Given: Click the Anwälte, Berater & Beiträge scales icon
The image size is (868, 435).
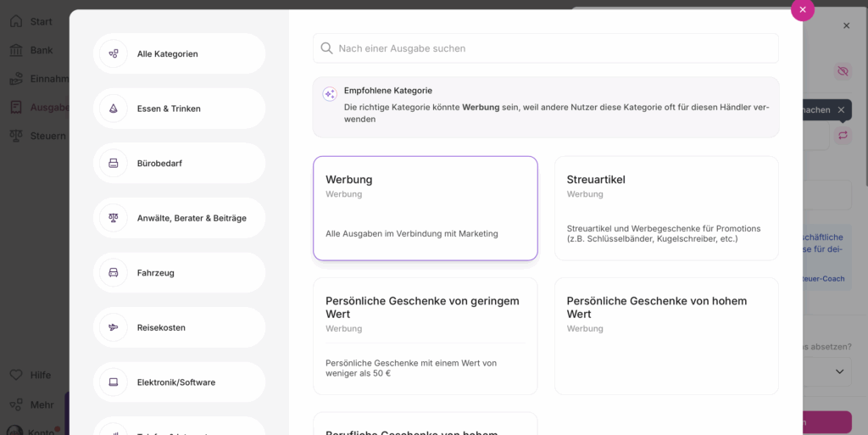Looking at the screenshot, I should 114,218.
